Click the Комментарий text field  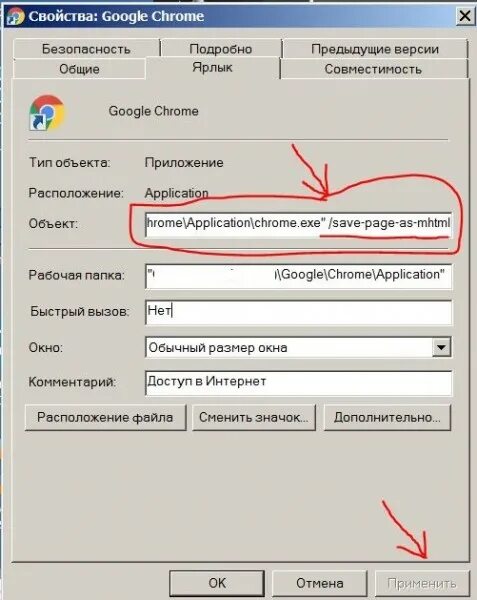[x=298, y=383]
